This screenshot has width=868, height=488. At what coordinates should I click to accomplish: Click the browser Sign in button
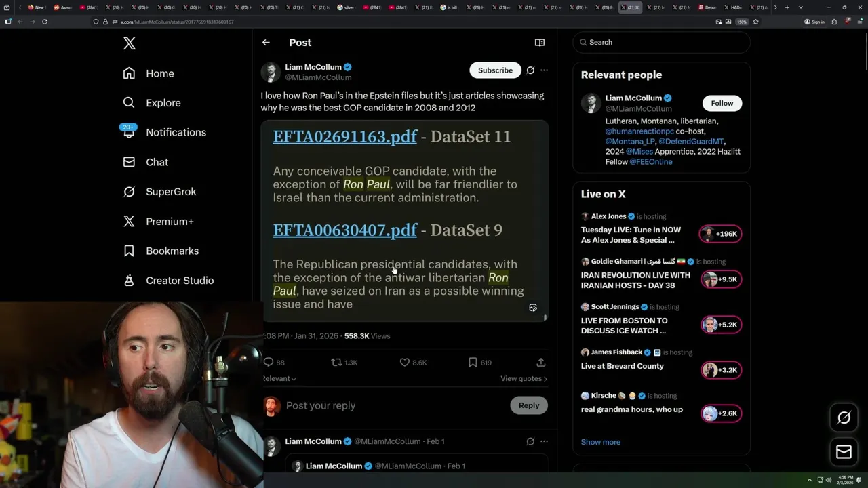tap(814, 22)
